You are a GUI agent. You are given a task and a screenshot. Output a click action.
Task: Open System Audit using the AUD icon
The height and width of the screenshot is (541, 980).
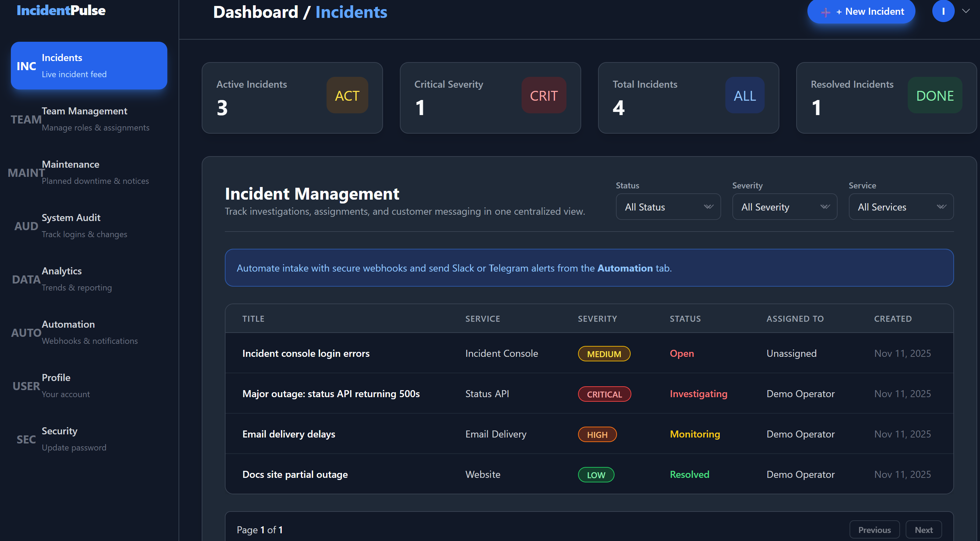(26, 226)
